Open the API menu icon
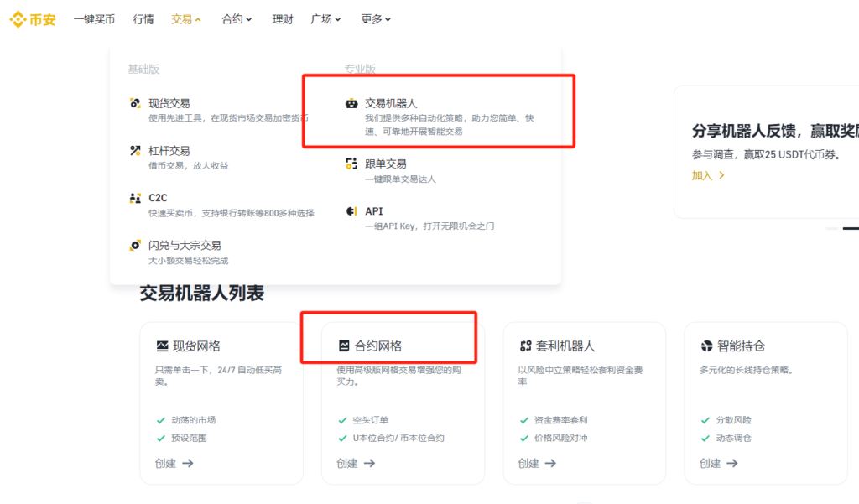 (x=351, y=211)
